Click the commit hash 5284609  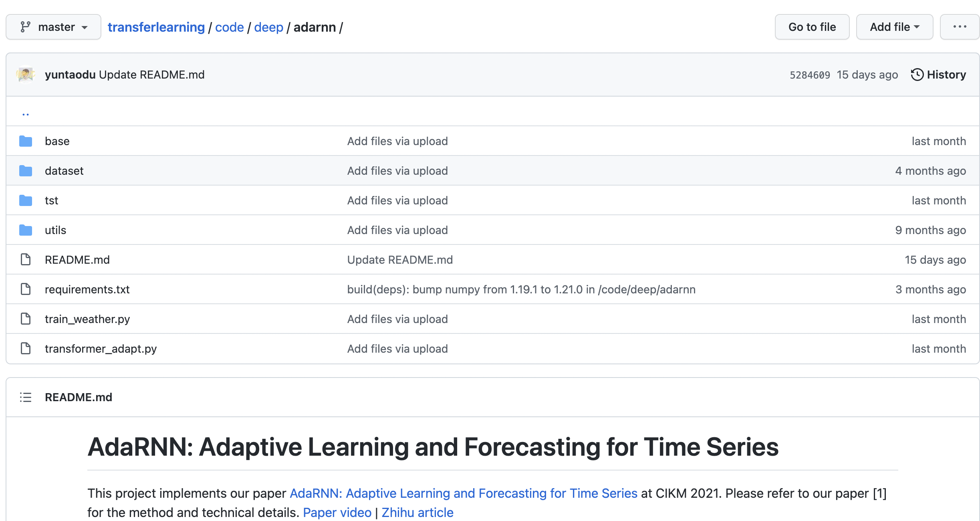pos(809,75)
